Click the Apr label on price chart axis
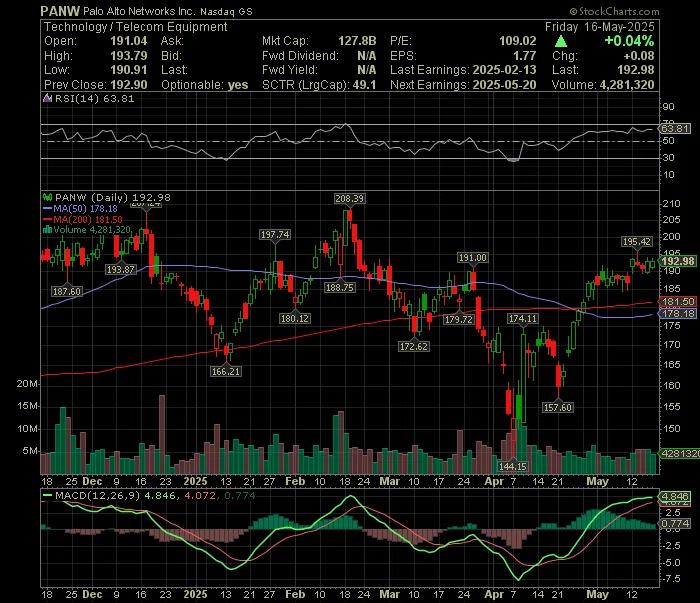The image size is (700, 603). (494, 482)
